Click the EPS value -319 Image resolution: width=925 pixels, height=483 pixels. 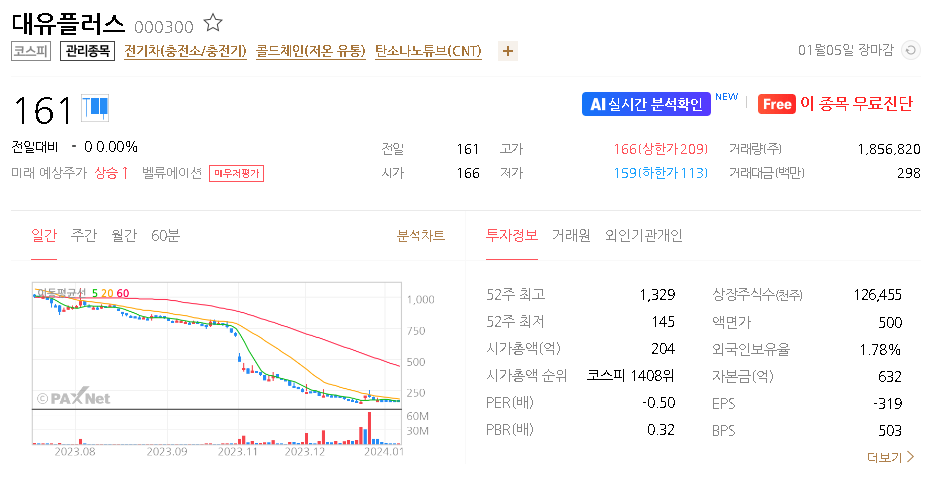click(x=888, y=404)
